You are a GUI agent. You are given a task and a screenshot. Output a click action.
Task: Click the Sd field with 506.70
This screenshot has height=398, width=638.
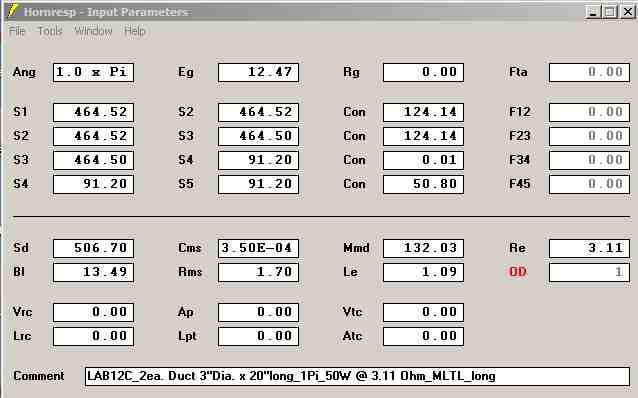click(94, 248)
